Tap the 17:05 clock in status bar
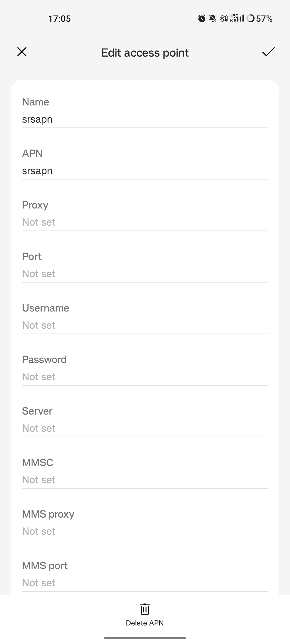This screenshot has height=644, width=290. (59, 19)
